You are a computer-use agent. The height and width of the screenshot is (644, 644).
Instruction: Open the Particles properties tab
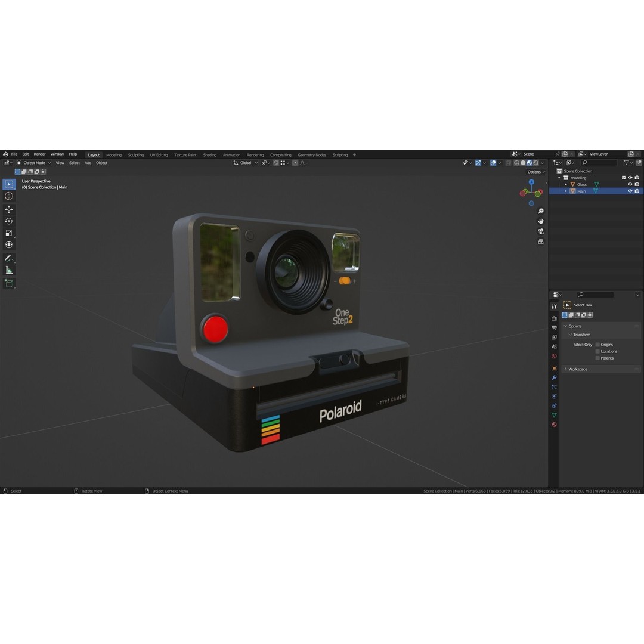point(554,387)
